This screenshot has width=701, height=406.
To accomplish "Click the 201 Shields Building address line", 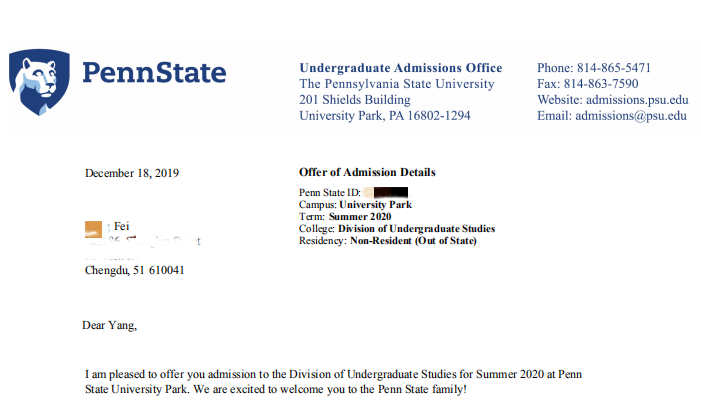I will tap(355, 100).
